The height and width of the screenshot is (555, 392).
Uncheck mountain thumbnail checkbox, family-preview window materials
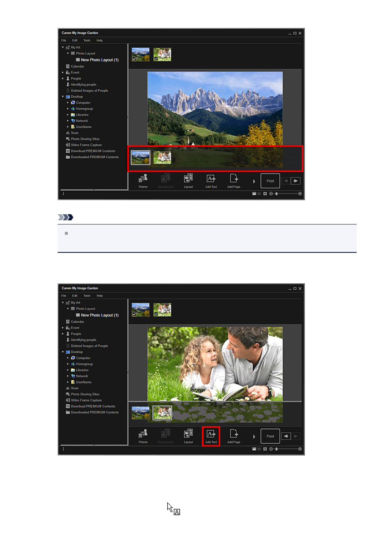pyautogui.click(x=134, y=314)
